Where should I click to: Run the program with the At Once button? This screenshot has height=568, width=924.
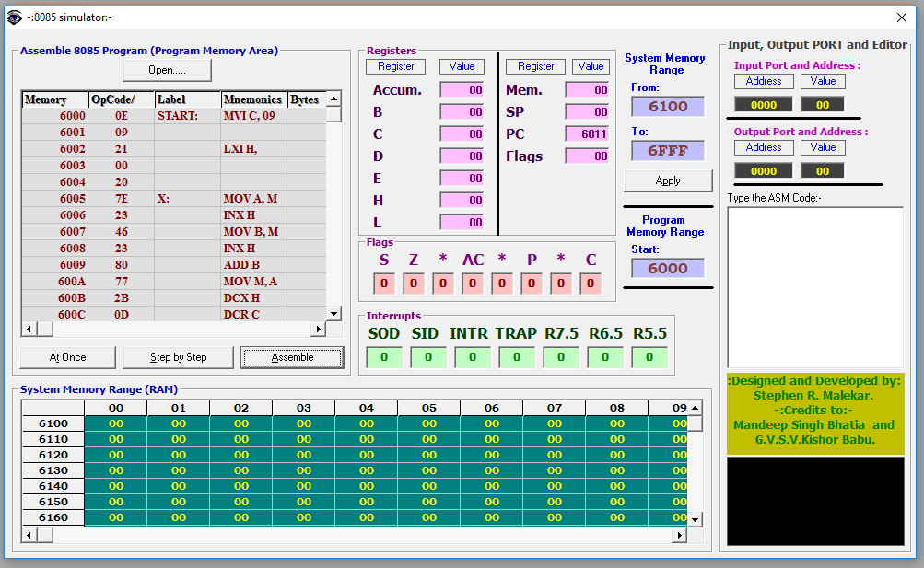(66, 357)
